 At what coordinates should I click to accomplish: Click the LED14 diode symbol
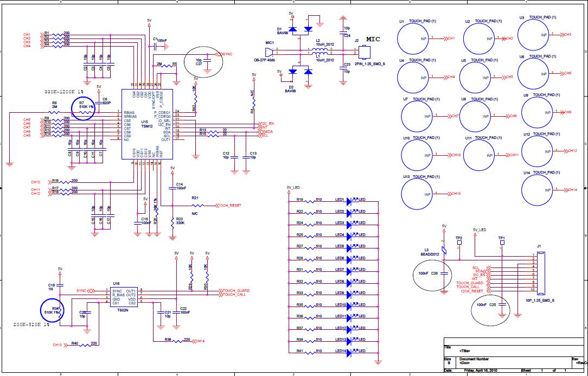350,352
